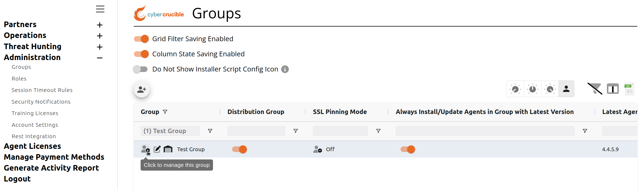Click the clear filters icon

[x=595, y=89]
